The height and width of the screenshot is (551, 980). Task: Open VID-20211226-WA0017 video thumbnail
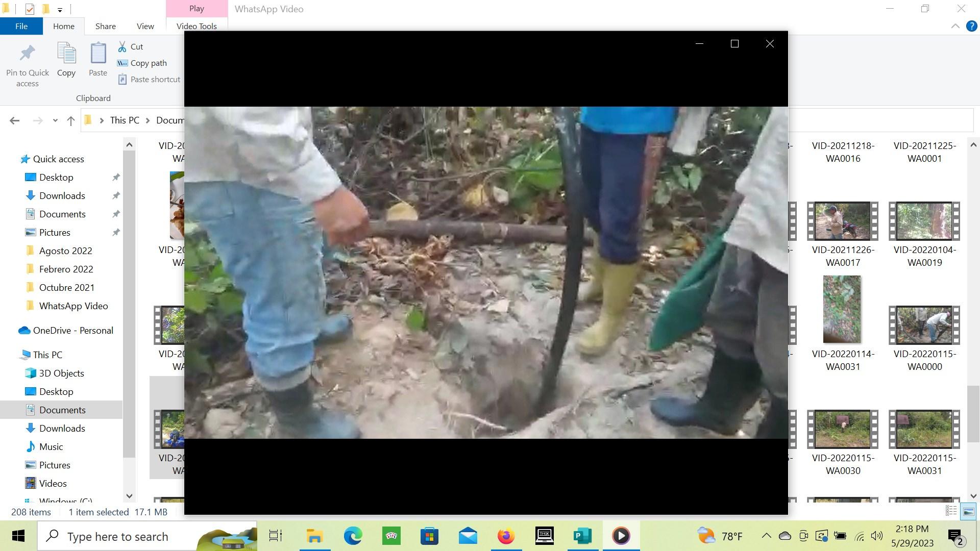click(843, 221)
